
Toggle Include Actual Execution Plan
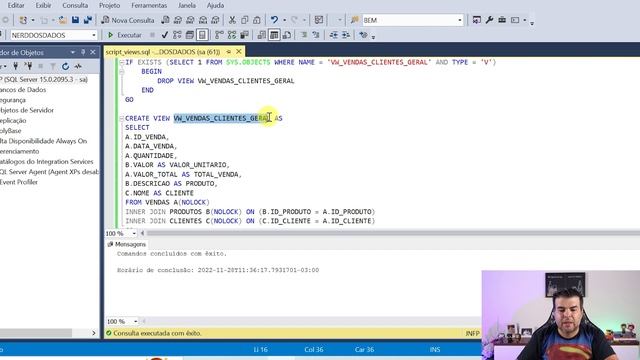tap(219, 35)
